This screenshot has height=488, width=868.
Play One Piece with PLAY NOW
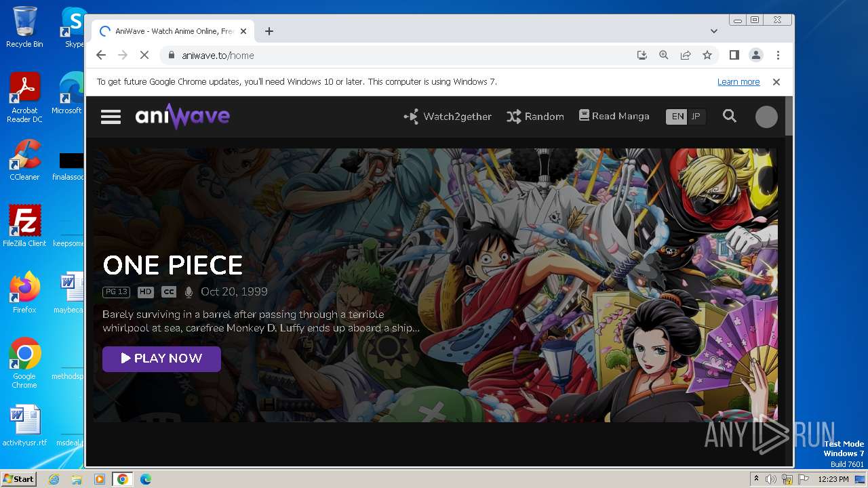click(x=161, y=359)
